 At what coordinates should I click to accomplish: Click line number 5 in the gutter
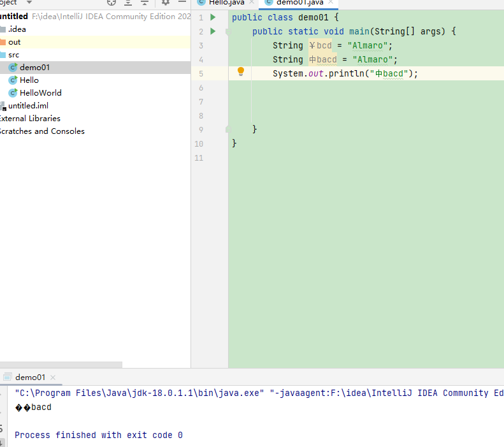coord(201,73)
